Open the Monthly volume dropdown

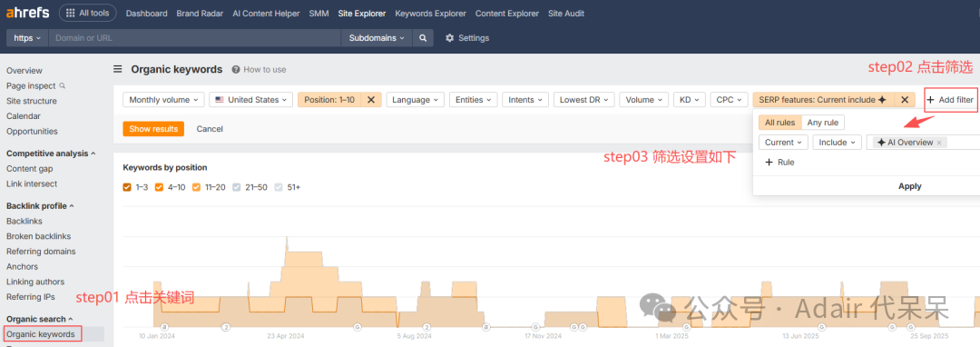[163, 99]
